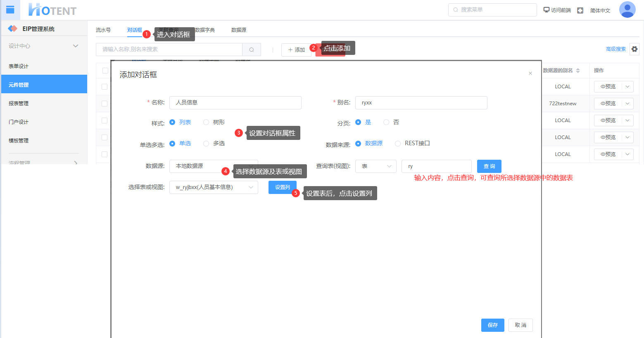Image resolution: width=644 pixels, height=338 pixels.
Task: Click the 高级搜索 link
Action: 615,49
